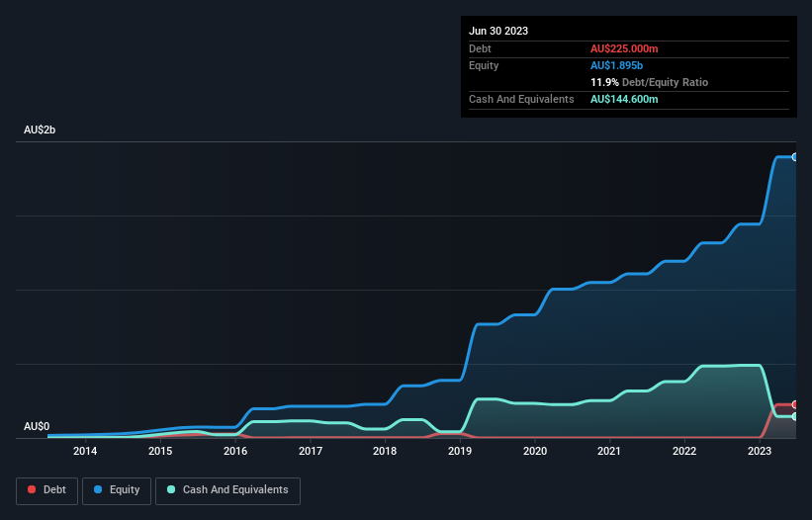812x520 pixels.
Task: Toggle the Debt series legend button
Action: 47,490
